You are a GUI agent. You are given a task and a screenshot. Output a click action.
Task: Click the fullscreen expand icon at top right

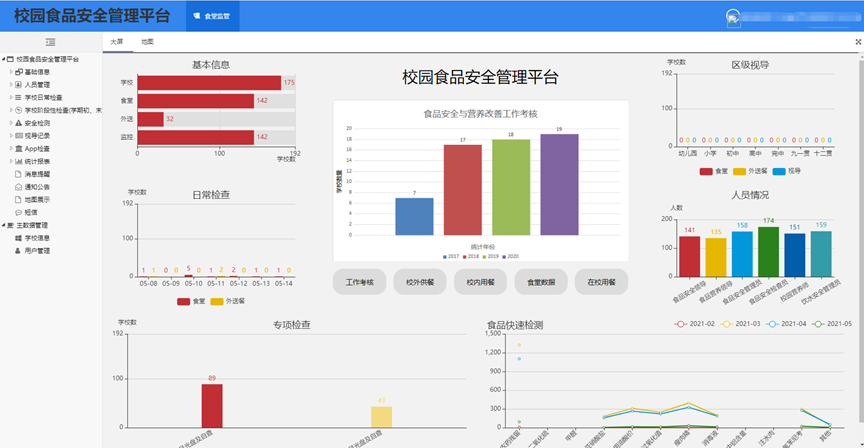pyautogui.click(x=857, y=42)
